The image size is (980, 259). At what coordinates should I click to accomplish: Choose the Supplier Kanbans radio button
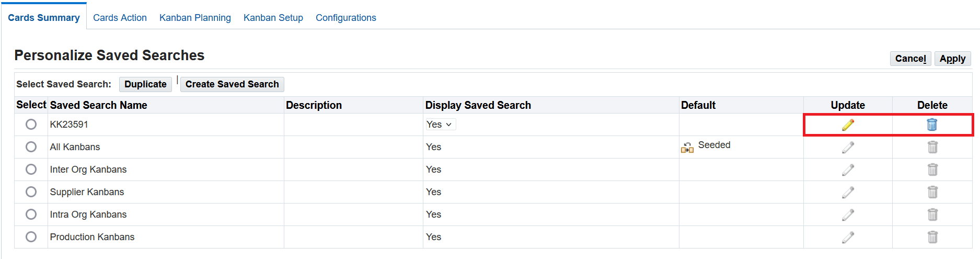31,192
